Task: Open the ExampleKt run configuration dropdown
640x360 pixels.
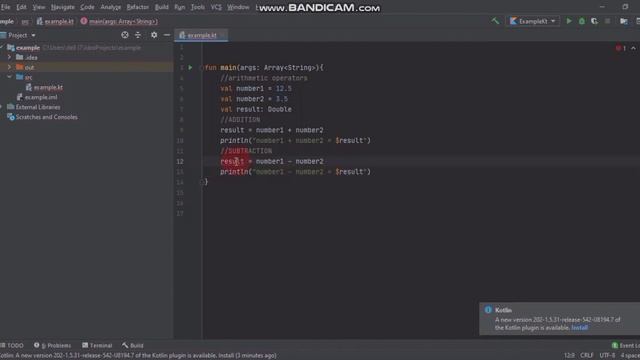Action: point(533,21)
